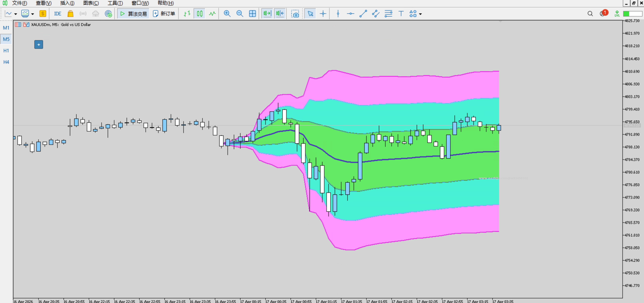Select the text label tool
The width and height of the screenshot is (644, 303).
coord(401,14)
